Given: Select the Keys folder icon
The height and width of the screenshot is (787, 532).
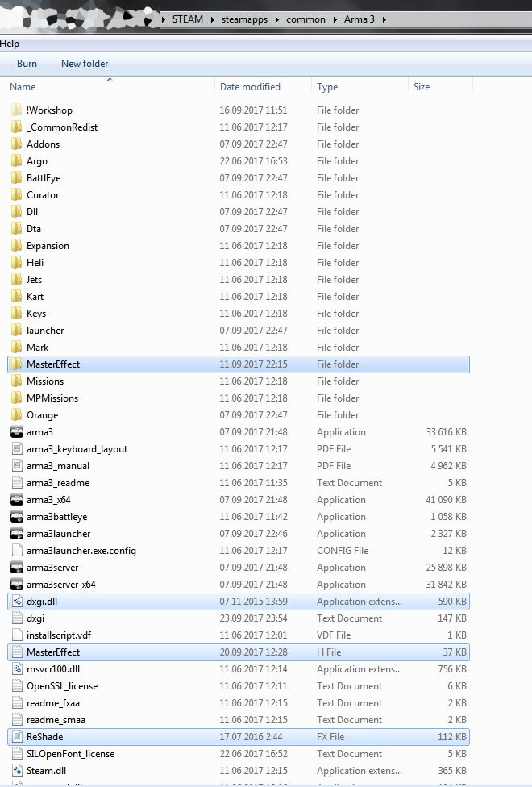Looking at the screenshot, I should point(17,313).
